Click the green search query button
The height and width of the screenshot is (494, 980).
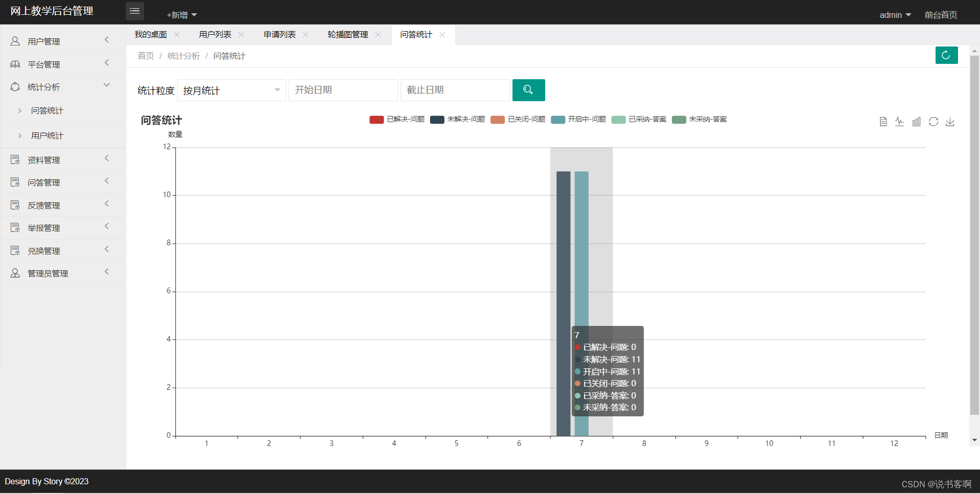click(x=528, y=90)
